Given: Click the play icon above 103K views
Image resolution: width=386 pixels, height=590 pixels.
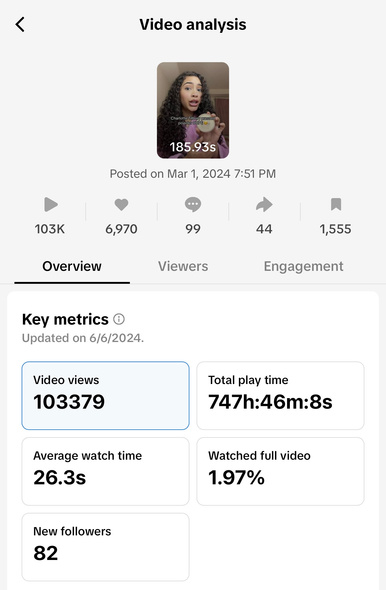Looking at the screenshot, I should pos(51,205).
